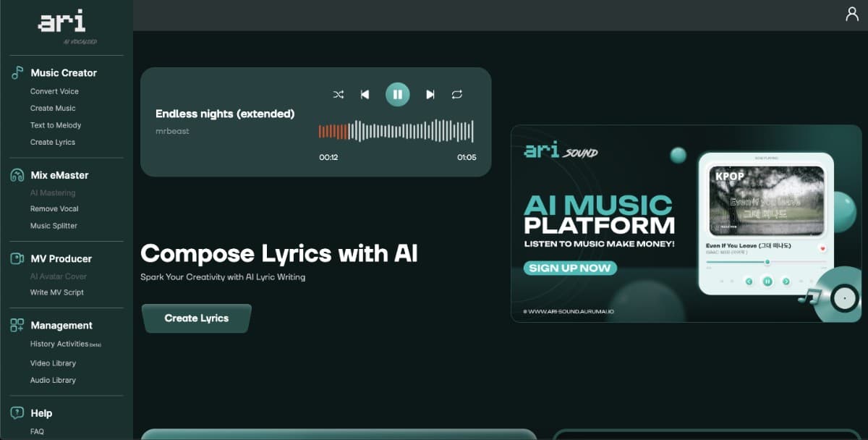The image size is (868, 440).
Task: Open Write MV Script
Action: (57, 292)
